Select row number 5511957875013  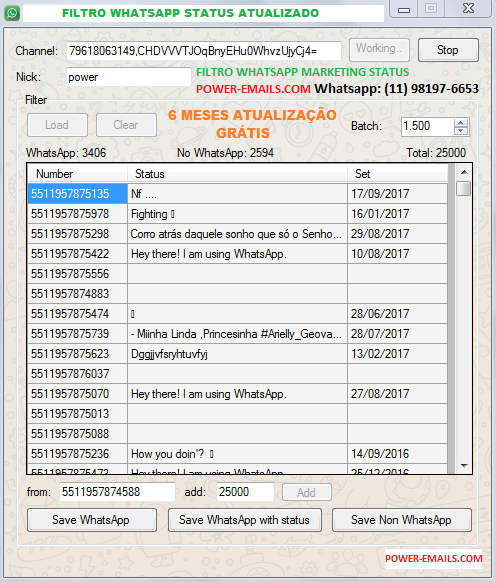[x=78, y=413]
